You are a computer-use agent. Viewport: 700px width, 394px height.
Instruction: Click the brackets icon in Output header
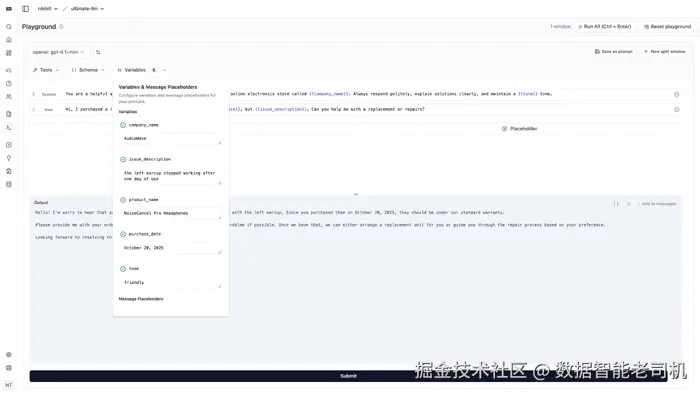tap(616, 204)
